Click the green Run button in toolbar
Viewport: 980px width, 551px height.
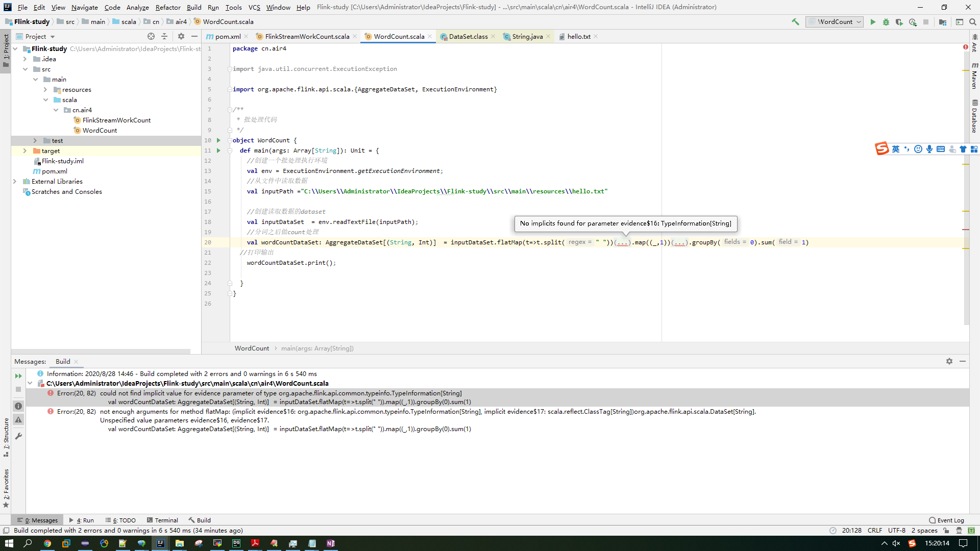[x=873, y=22]
